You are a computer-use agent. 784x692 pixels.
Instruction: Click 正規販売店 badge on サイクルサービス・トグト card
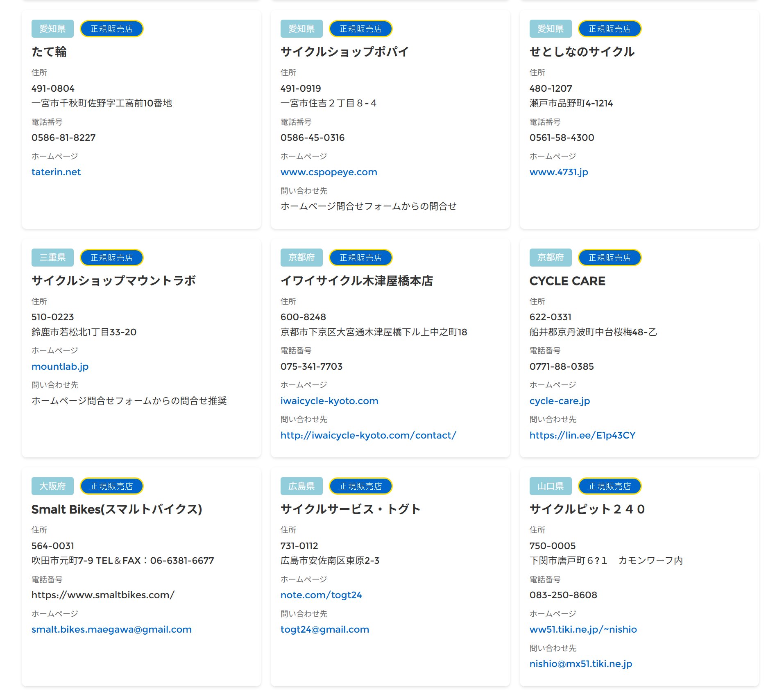coord(361,486)
